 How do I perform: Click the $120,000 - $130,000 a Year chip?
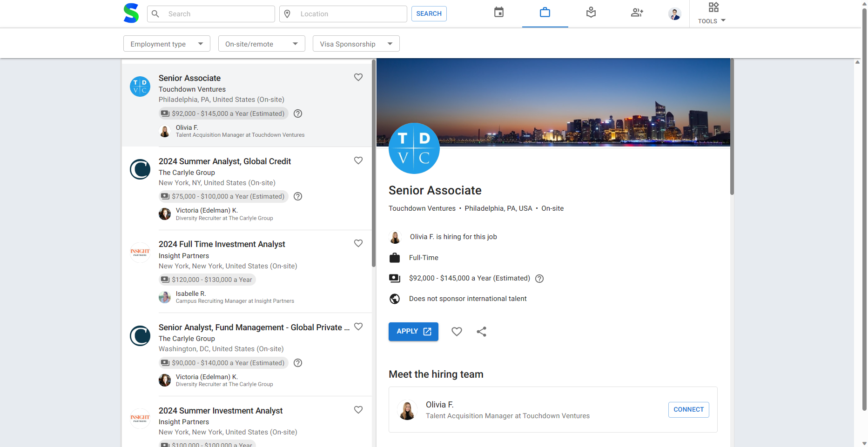pos(207,280)
